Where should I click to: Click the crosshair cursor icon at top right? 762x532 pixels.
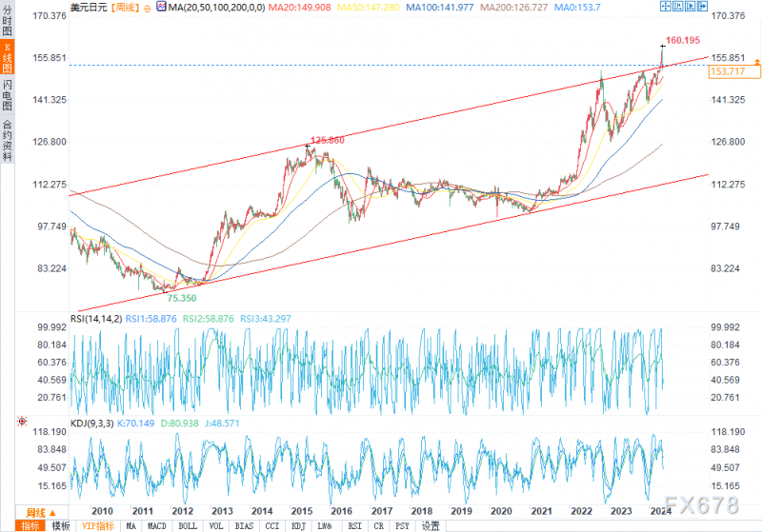(x=665, y=7)
